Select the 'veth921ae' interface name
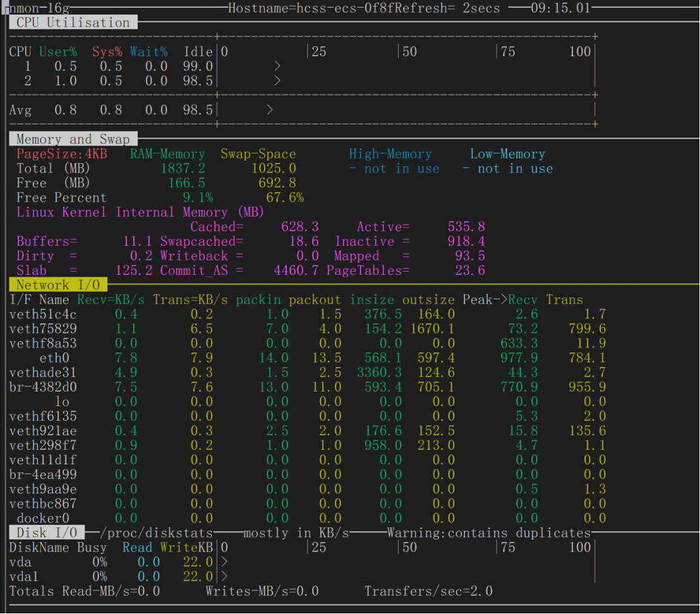The height and width of the screenshot is (614, 700). coord(43,431)
